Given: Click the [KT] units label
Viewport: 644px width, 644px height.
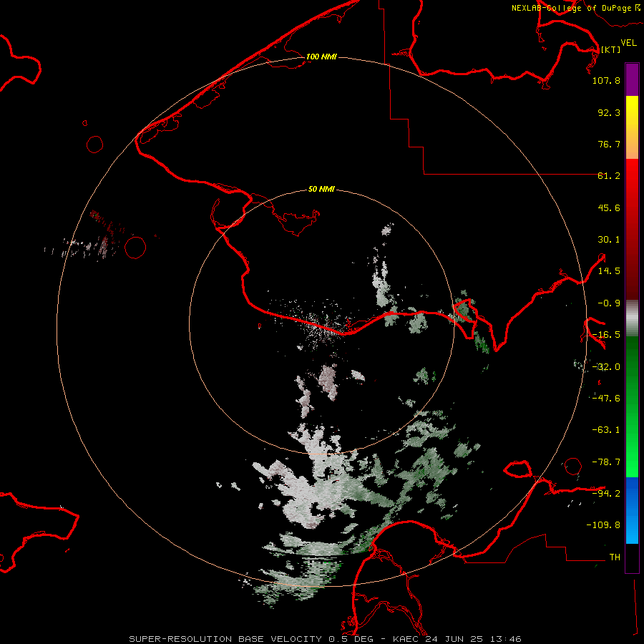Looking at the screenshot, I should (x=610, y=49).
